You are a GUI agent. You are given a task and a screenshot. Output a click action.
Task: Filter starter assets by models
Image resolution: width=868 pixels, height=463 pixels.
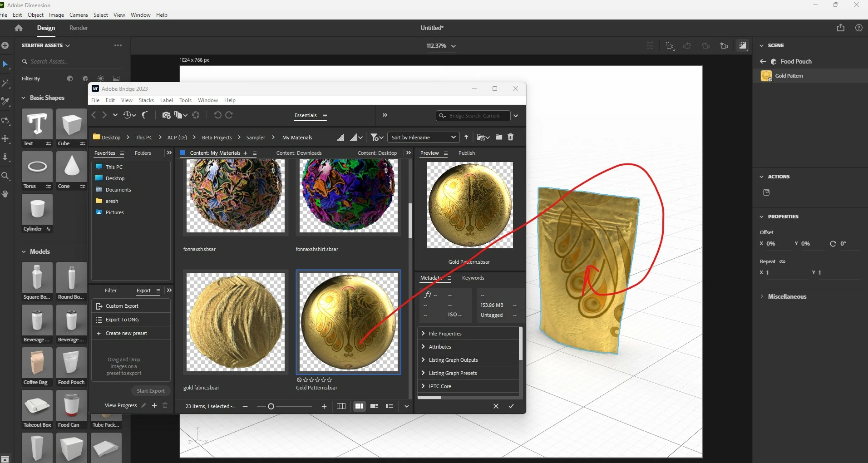(x=70, y=79)
